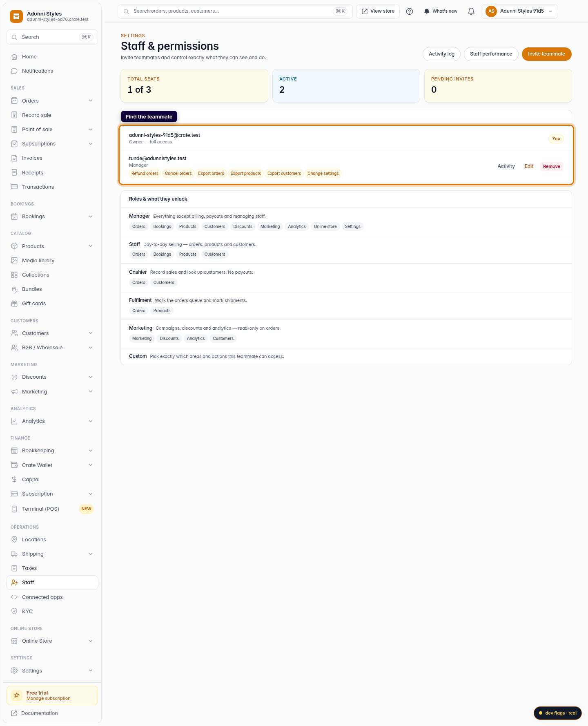Screen dimensions: 588x726
Task: Click the Custom role row
Action: coord(346,357)
